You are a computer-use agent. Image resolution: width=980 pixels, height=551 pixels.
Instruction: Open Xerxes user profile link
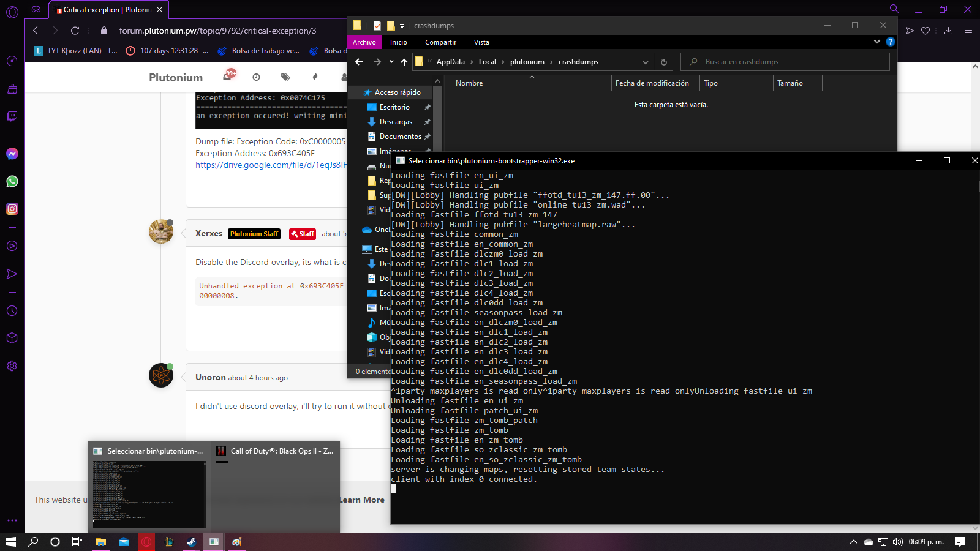[209, 233]
